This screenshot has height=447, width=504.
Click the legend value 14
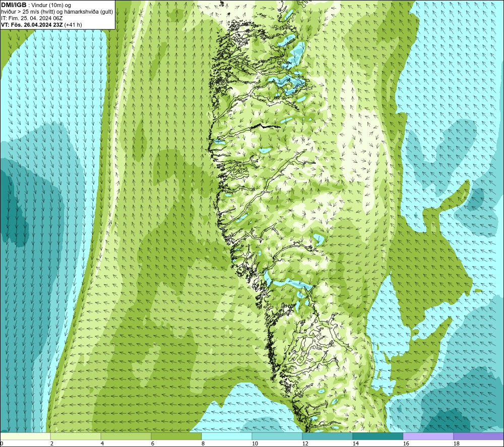(x=355, y=444)
